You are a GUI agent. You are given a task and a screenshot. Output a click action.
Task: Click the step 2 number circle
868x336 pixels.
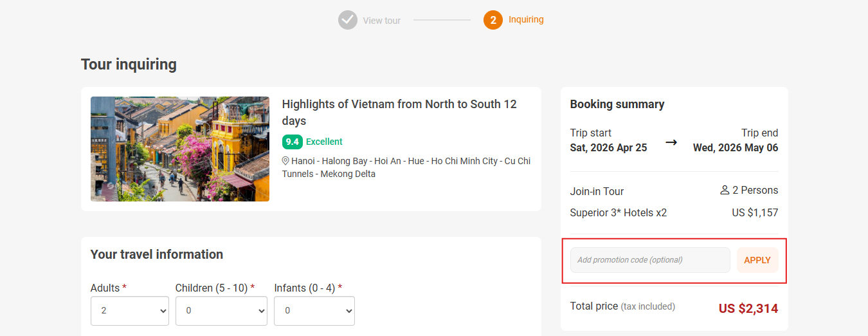[493, 20]
